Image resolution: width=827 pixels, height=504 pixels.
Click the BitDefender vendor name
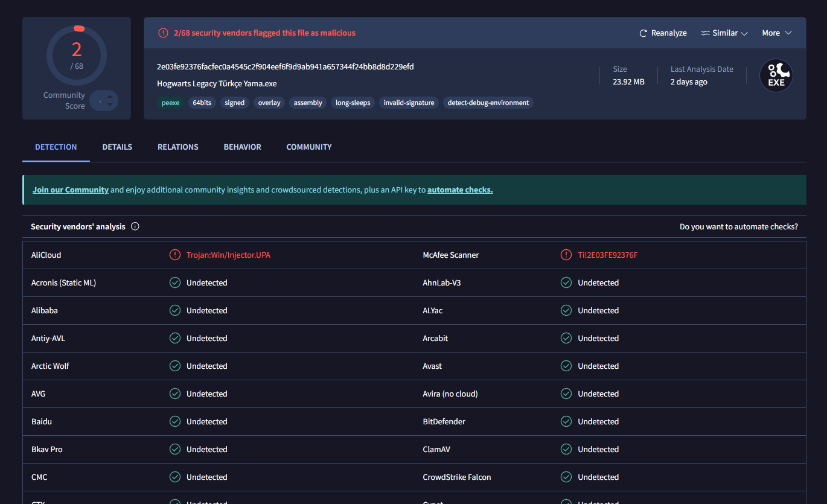(444, 421)
